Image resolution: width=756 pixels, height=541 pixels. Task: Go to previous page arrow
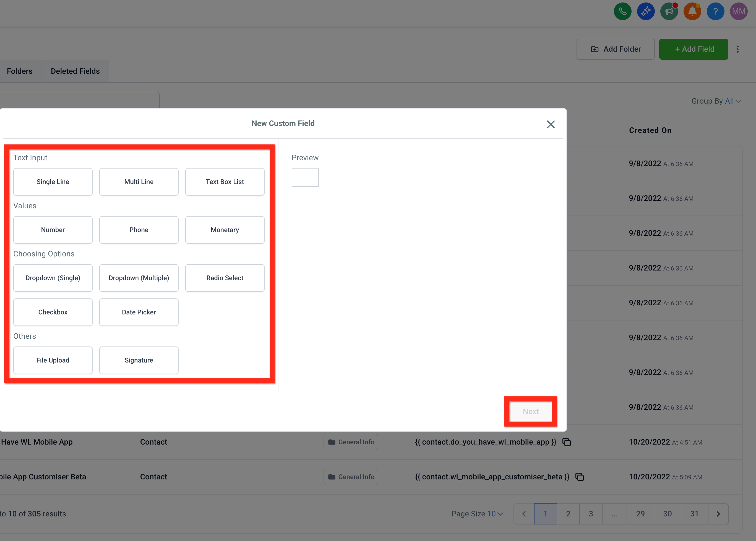pyautogui.click(x=524, y=514)
